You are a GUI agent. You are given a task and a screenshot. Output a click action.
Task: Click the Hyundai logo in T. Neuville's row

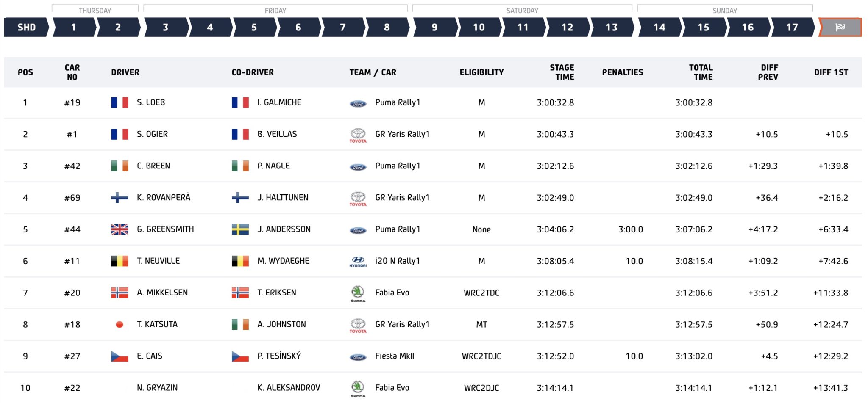(x=358, y=261)
